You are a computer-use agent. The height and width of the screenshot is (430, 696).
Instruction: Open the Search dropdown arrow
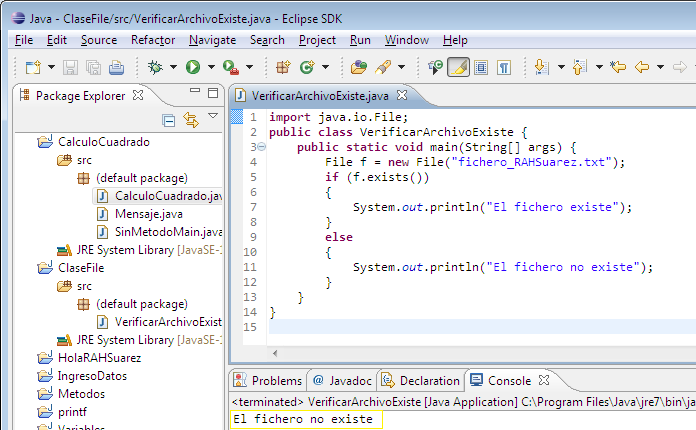point(401,67)
